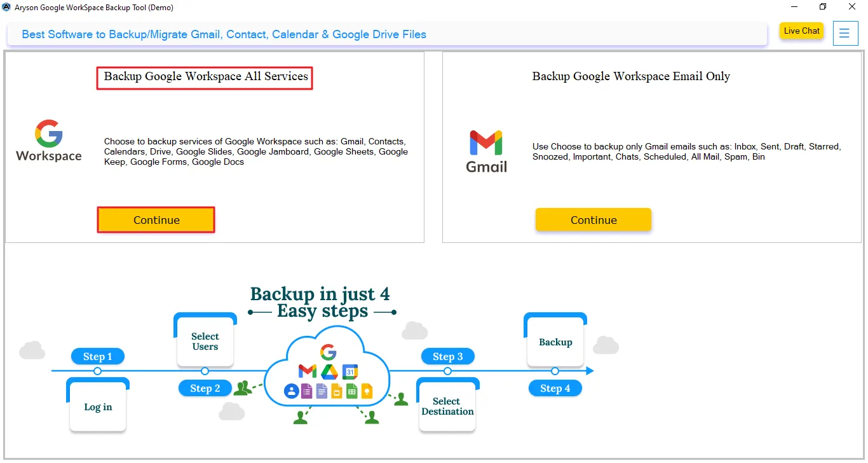Open Live Chat

(x=801, y=31)
